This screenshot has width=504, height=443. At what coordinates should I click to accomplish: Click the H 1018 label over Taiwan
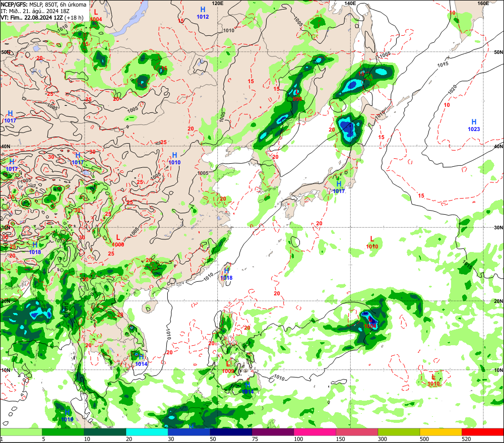[226, 274]
